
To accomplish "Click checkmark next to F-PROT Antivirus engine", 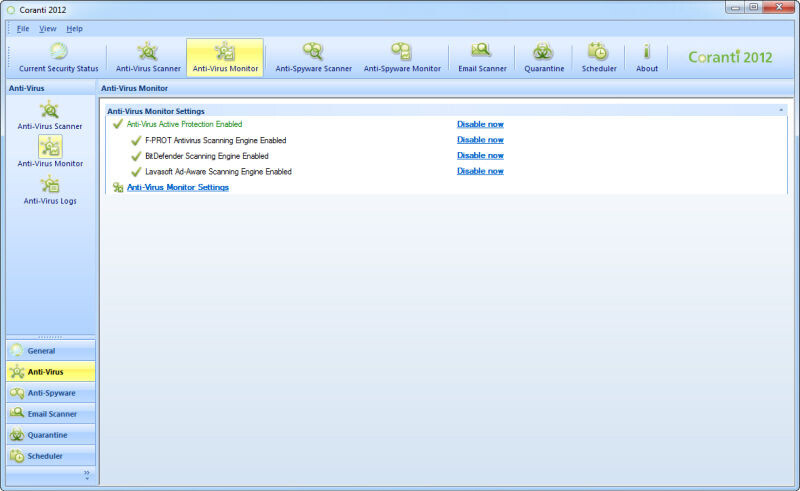I will (136, 140).
